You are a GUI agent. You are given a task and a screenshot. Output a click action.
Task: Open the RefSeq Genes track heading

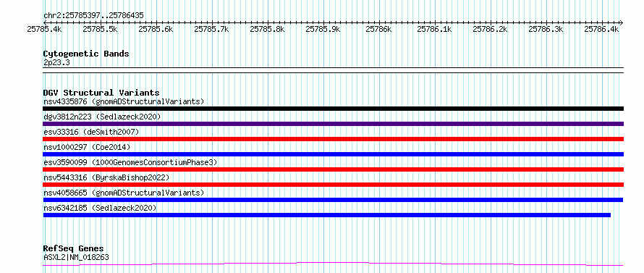coord(73,249)
